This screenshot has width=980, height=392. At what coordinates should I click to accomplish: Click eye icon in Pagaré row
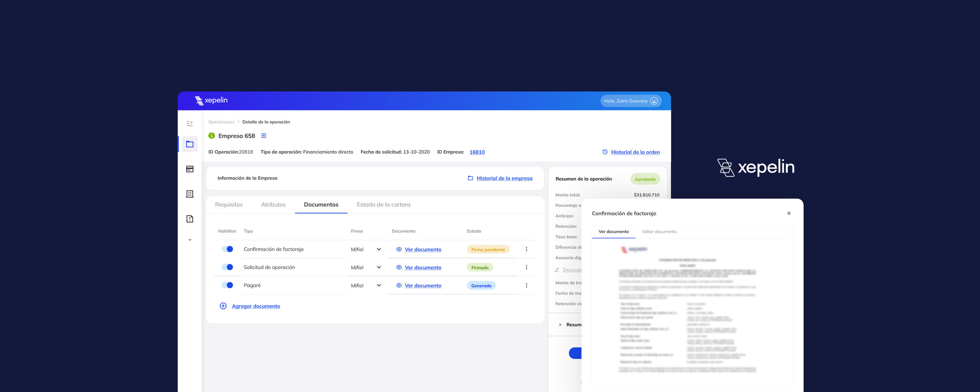point(399,285)
